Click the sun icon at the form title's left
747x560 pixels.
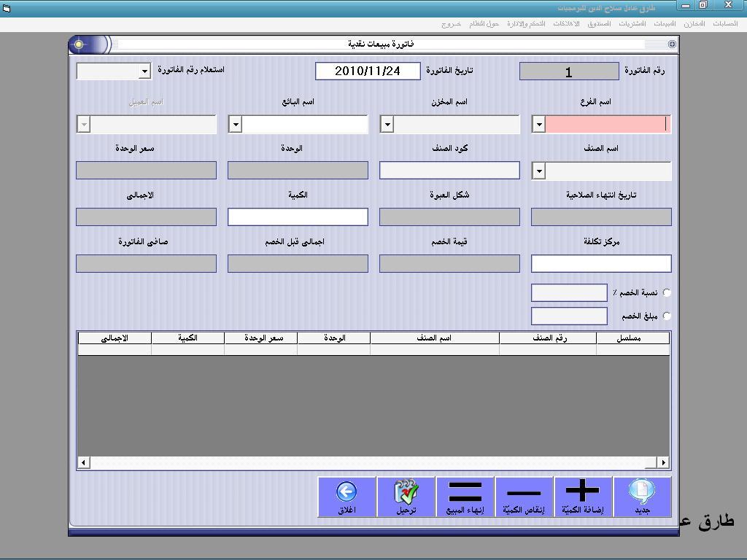tap(79, 44)
